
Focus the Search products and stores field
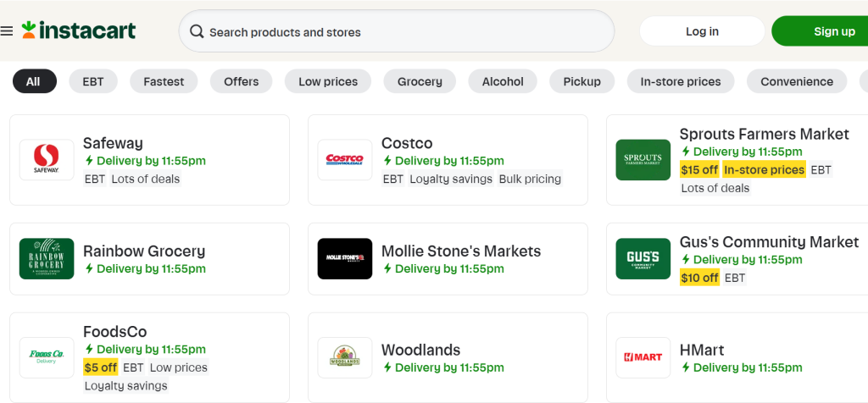click(x=397, y=31)
